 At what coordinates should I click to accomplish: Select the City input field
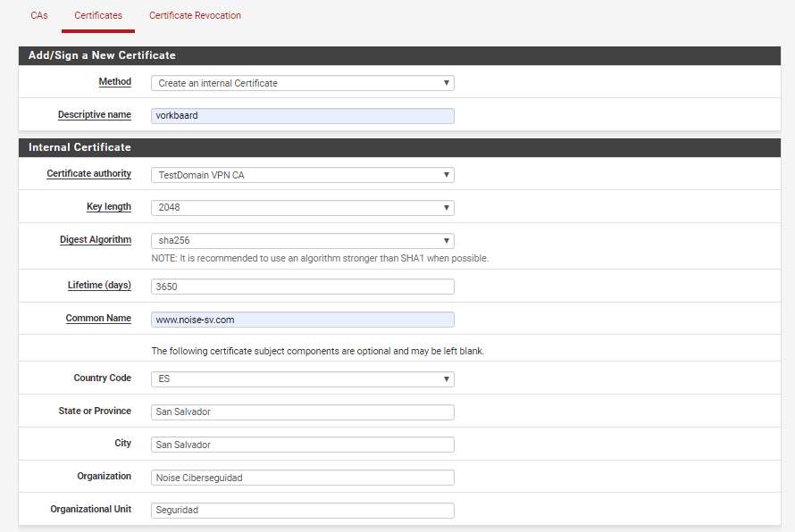(303, 445)
